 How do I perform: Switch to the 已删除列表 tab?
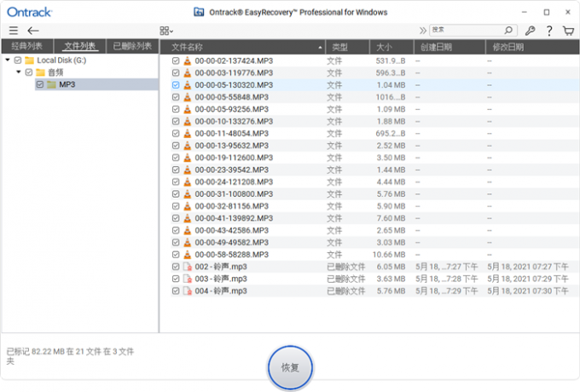coord(132,46)
